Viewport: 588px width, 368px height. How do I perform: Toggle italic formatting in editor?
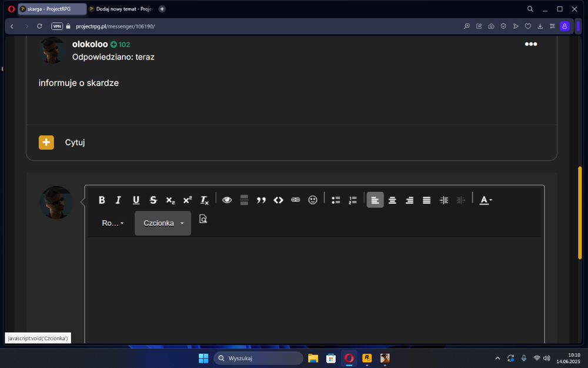[x=119, y=200]
